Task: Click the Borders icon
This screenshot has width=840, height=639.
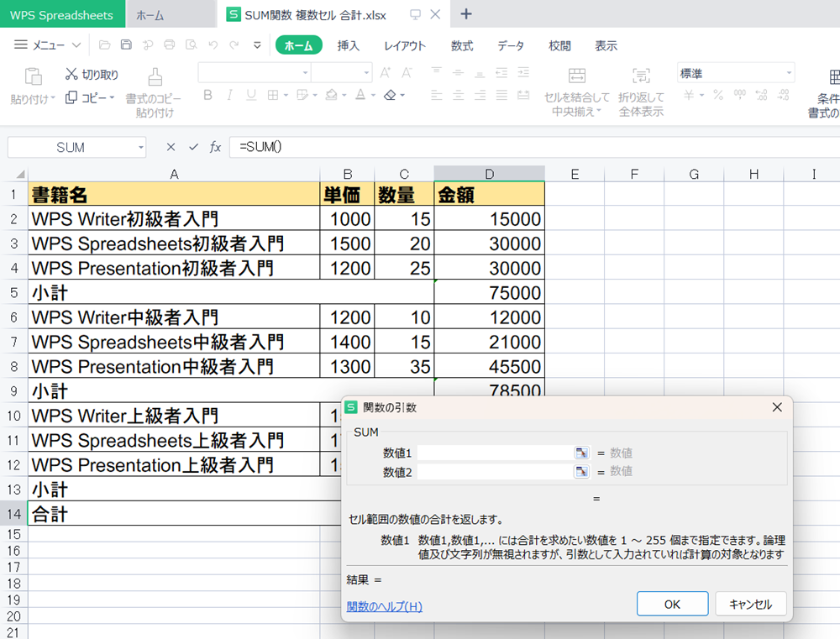Action: 273,96
